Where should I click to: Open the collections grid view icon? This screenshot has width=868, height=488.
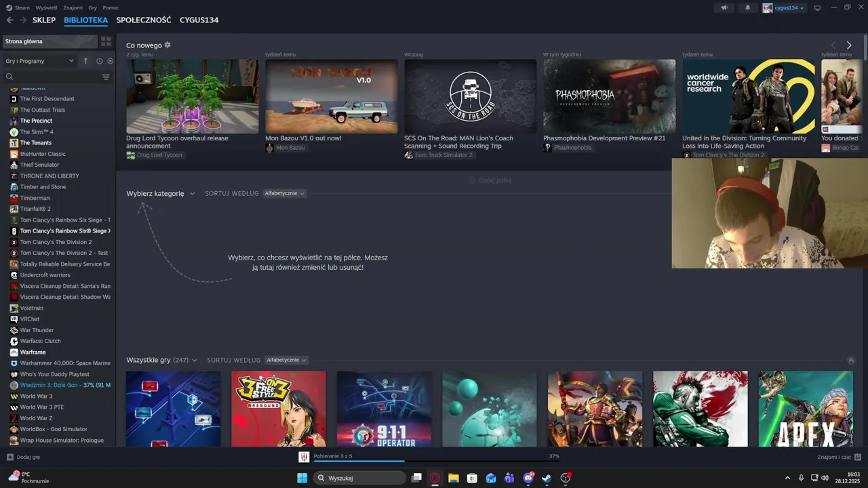106,41
